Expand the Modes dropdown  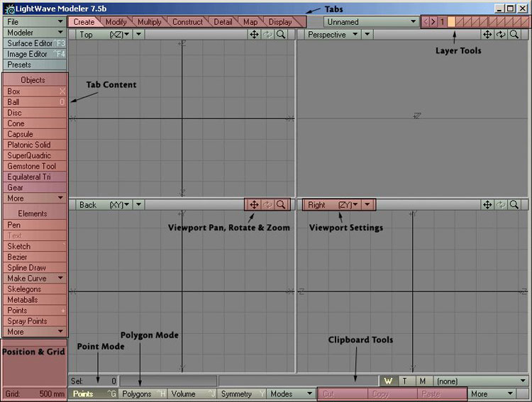tap(289, 393)
